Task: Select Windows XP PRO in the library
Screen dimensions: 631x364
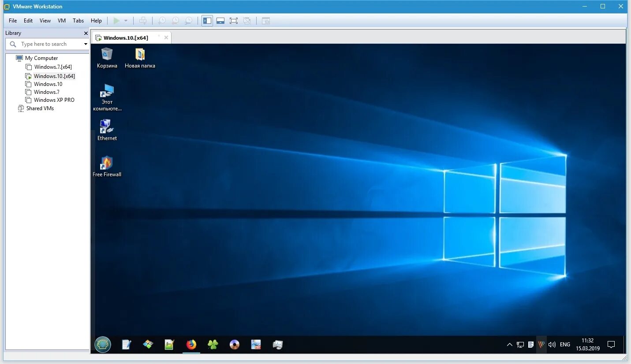Action: point(54,100)
